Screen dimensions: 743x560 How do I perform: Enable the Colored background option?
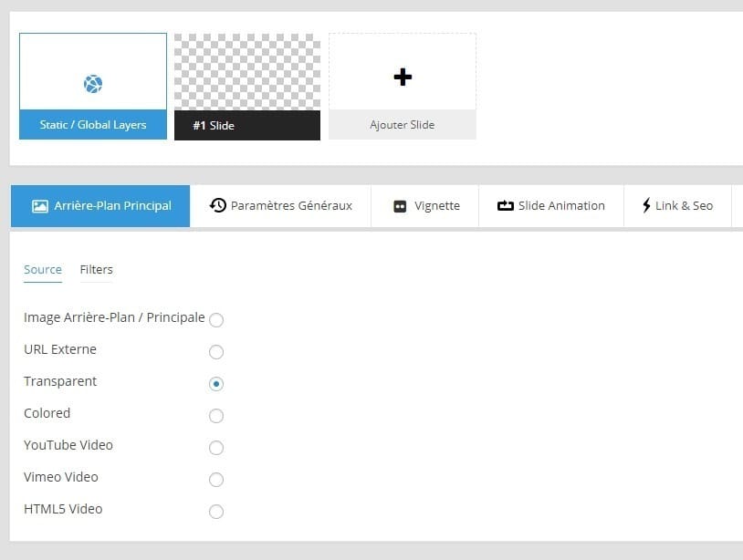point(216,416)
